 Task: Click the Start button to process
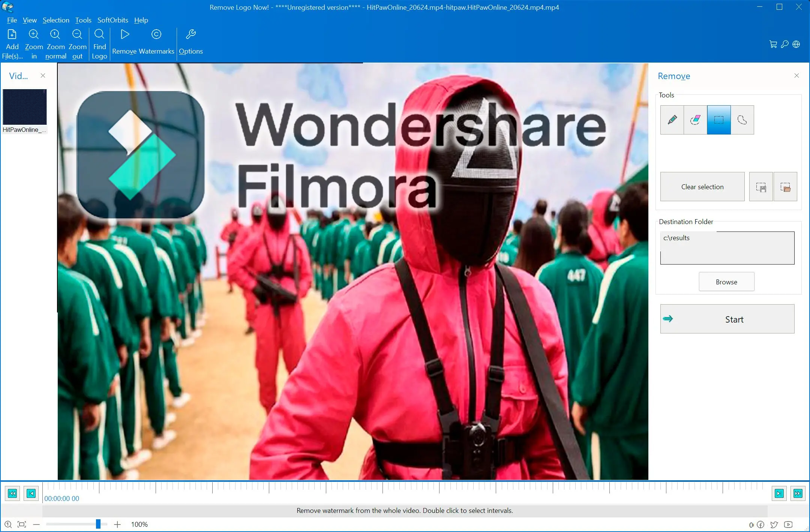(x=734, y=320)
